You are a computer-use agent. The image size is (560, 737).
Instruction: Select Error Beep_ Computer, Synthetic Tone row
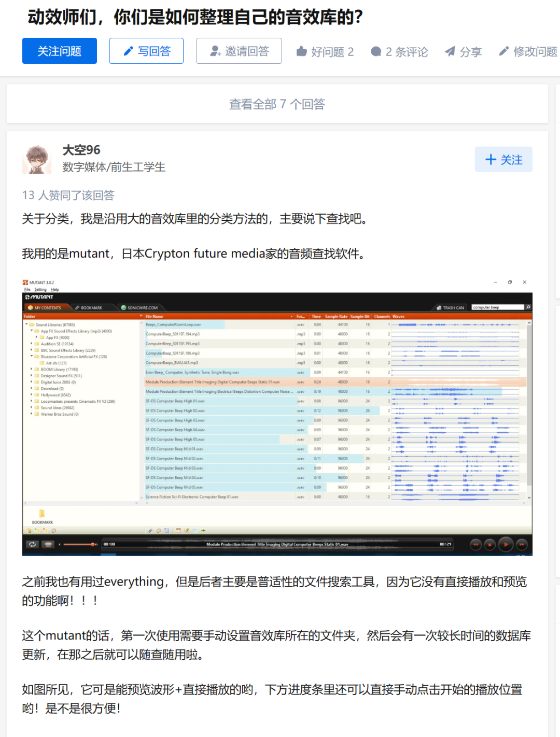click(335, 372)
